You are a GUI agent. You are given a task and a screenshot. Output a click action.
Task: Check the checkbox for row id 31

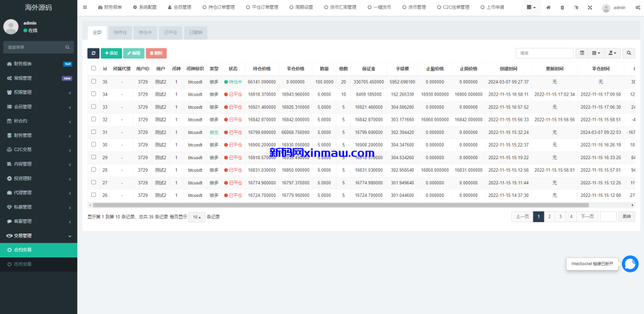click(94, 132)
